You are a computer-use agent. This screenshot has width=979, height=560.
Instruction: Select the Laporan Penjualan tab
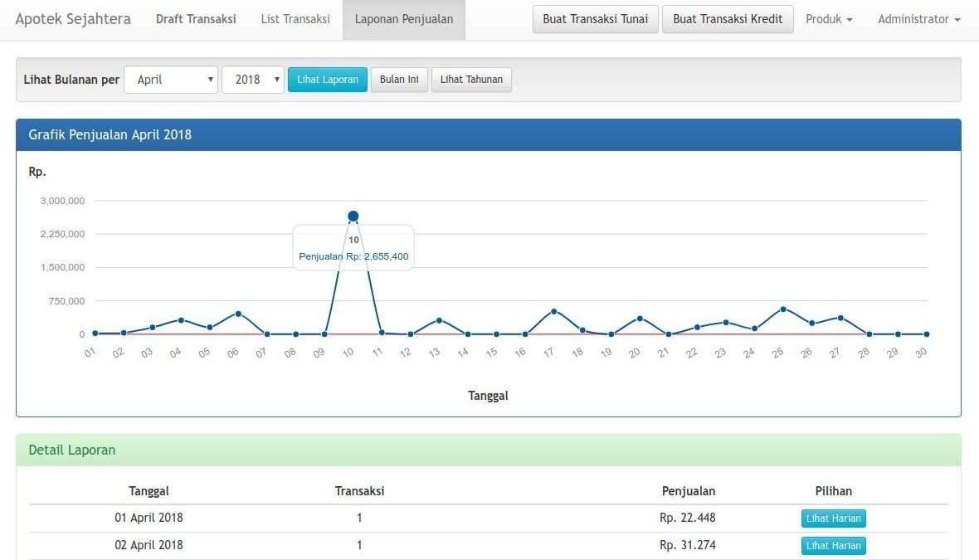click(x=403, y=19)
